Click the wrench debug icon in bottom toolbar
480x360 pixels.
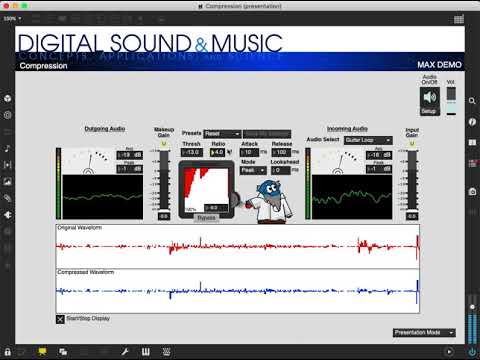[x=125, y=351]
